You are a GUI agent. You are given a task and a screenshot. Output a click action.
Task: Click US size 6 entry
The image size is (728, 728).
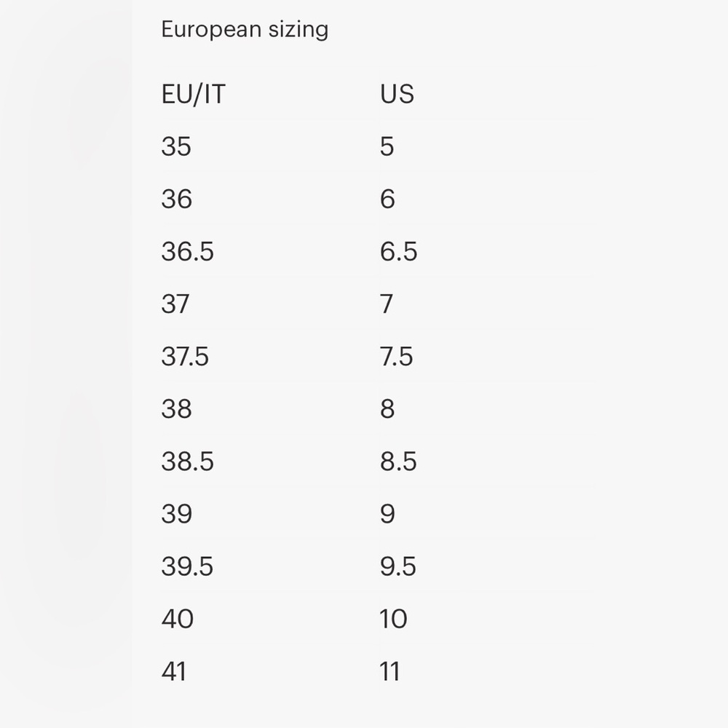(387, 199)
